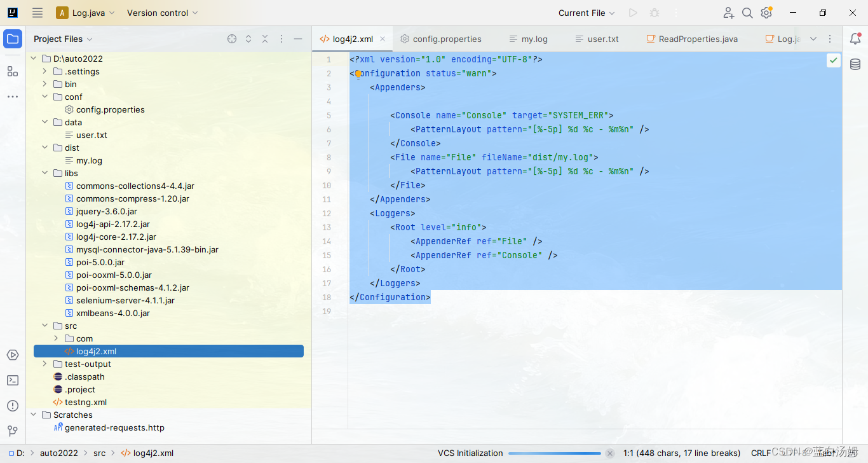
Task: Show hidden editor tabs dropdown
Action: pyautogui.click(x=813, y=39)
